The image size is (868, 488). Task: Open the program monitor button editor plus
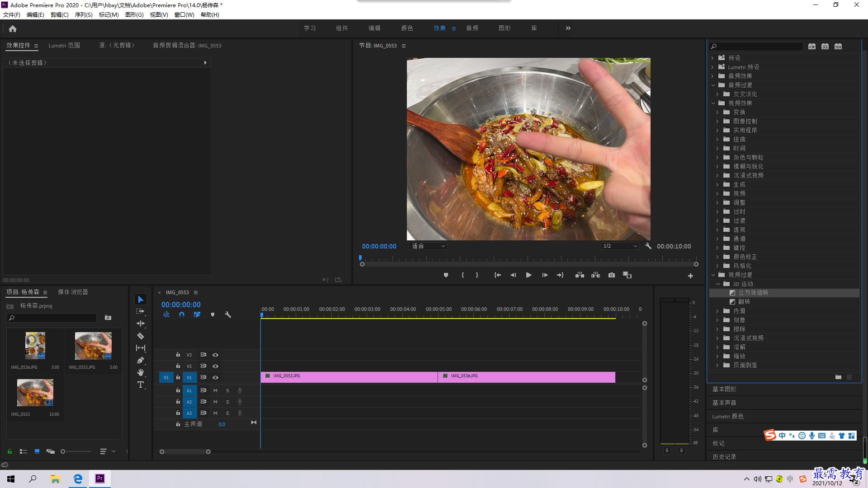click(x=690, y=276)
